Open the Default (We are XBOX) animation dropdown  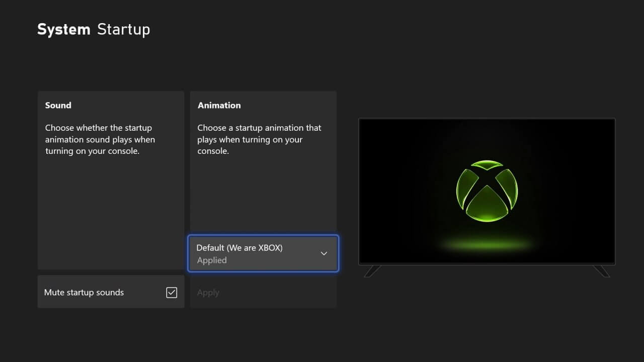point(263,254)
